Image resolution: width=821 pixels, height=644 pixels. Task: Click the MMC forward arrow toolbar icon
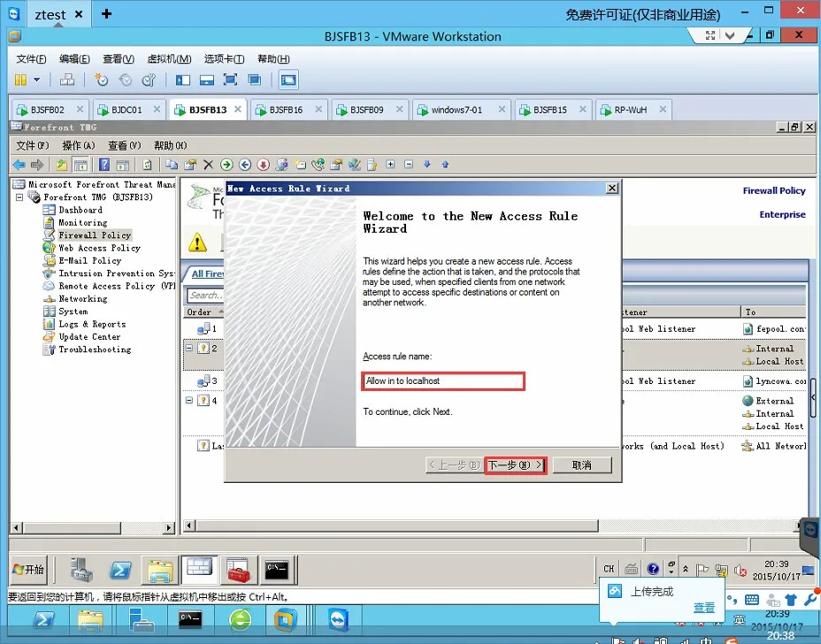pos(36,165)
